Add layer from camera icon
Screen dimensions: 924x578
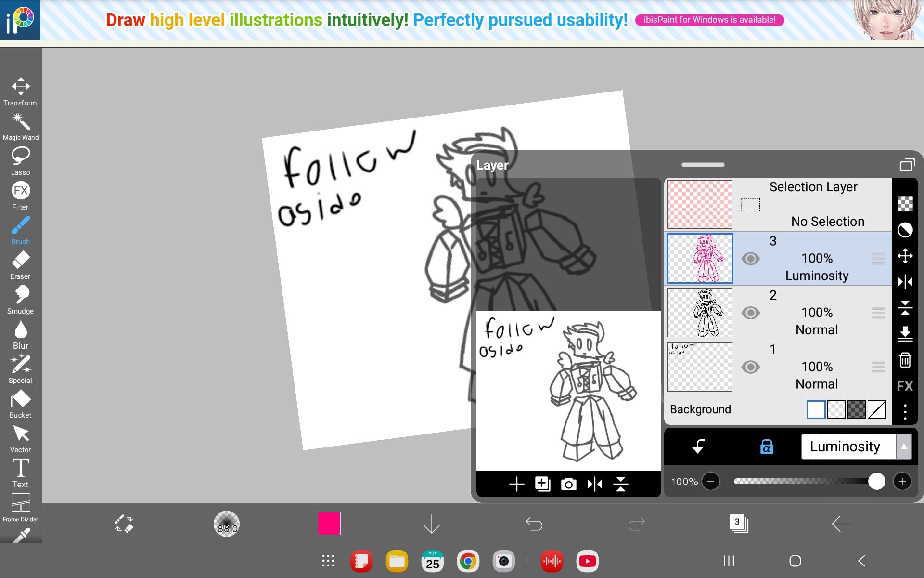(568, 484)
